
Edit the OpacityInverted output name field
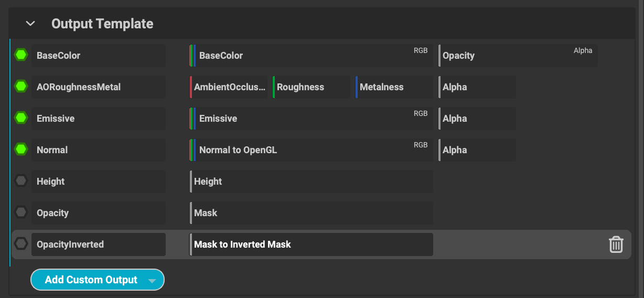click(x=99, y=244)
